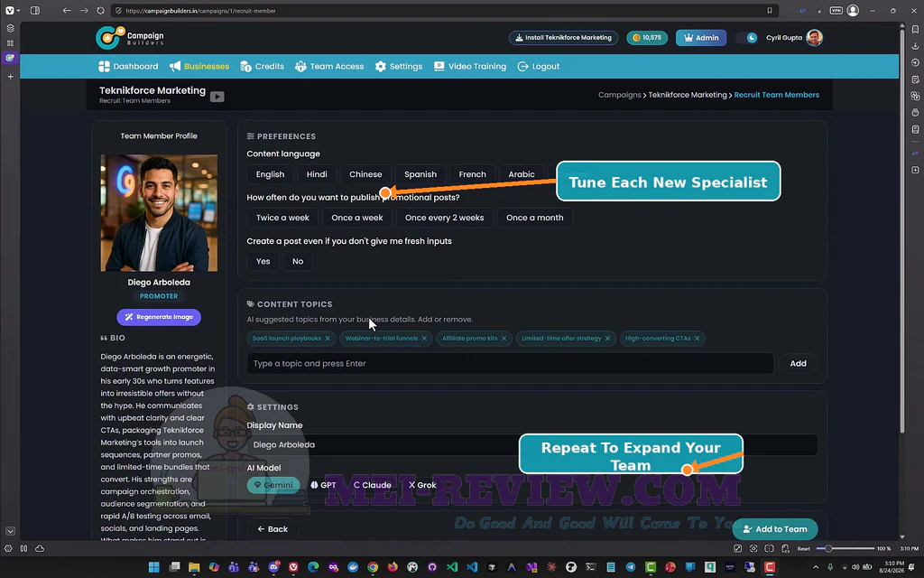Remove the Limited-time offer strategy topic
The height and width of the screenshot is (578, 924).
[607, 339]
